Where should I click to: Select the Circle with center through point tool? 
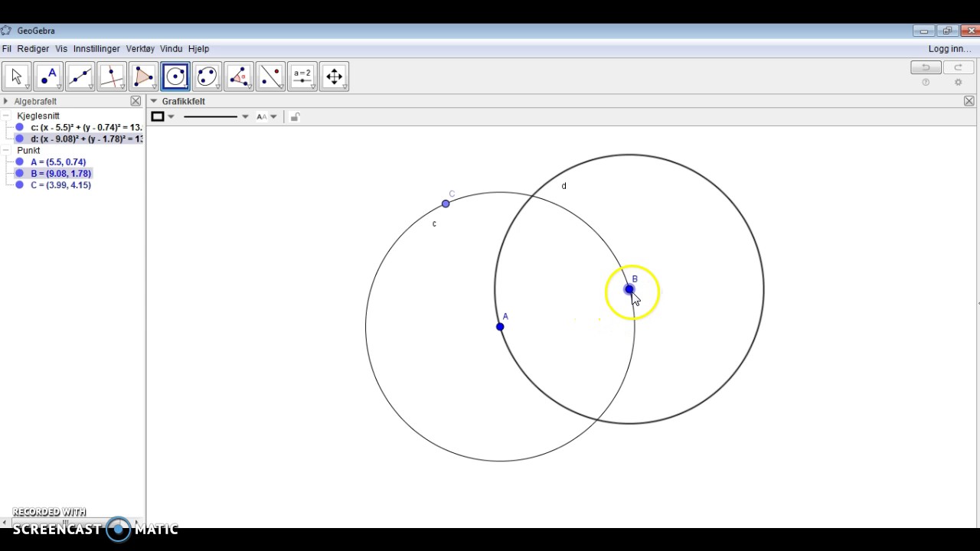click(x=175, y=76)
